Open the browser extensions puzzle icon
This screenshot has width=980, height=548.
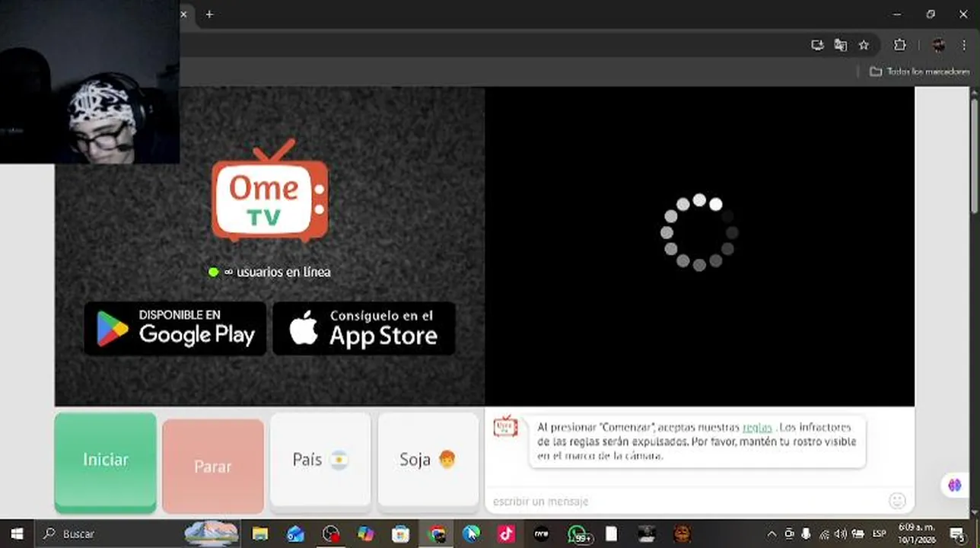click(900, 45)
